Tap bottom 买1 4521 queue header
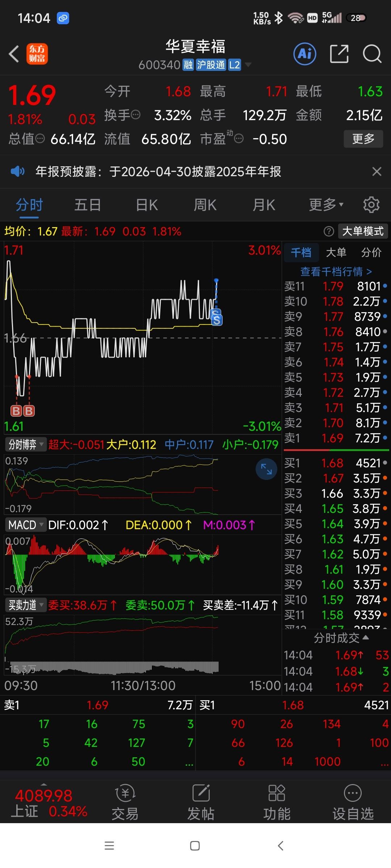Image resolution: width=391 pixels, height=868 pixels. pyautogui.click(x=294, y=705)
